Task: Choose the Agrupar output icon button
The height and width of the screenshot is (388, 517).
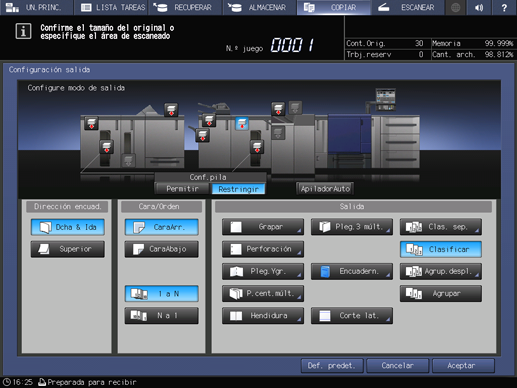Action: 441,294
